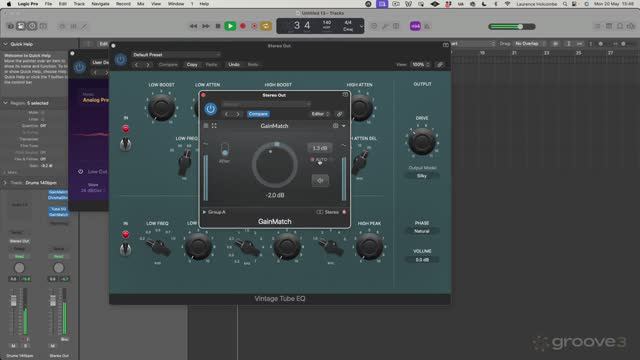Open the Library button in control bar
The width and height of the screenshot is (640, 360).
(10, 26)
